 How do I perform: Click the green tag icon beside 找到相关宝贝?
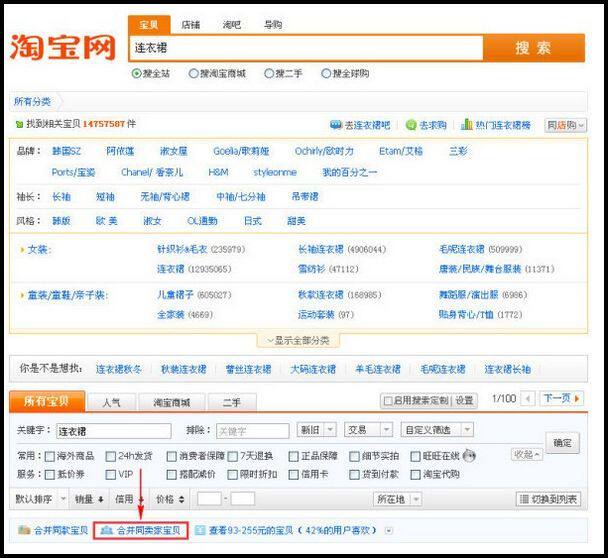click(19, 124)
